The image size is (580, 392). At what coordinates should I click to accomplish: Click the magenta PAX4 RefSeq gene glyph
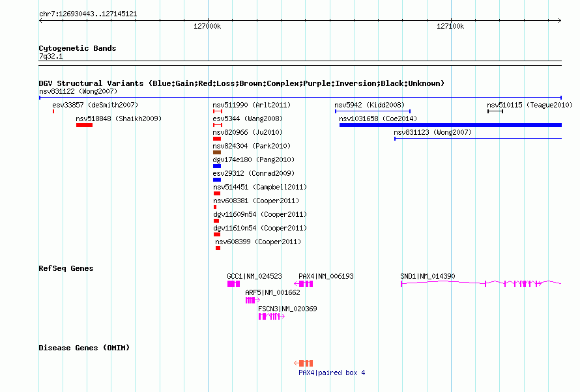(304, 284)
